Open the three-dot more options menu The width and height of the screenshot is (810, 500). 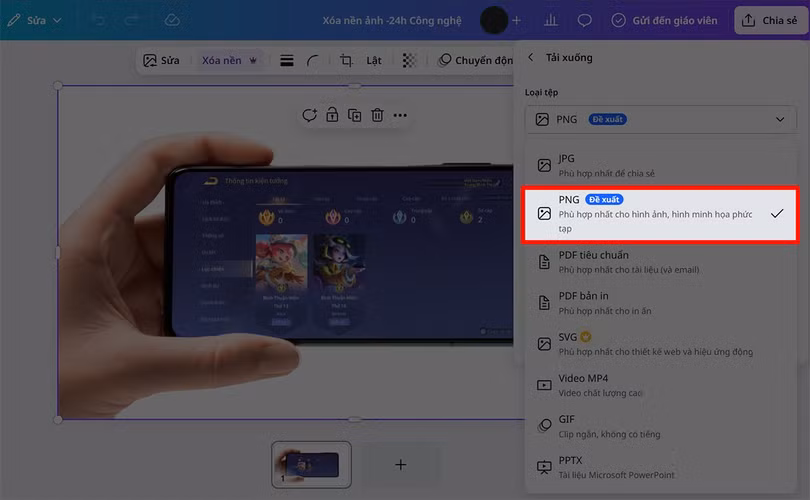(x=400, y=115)
